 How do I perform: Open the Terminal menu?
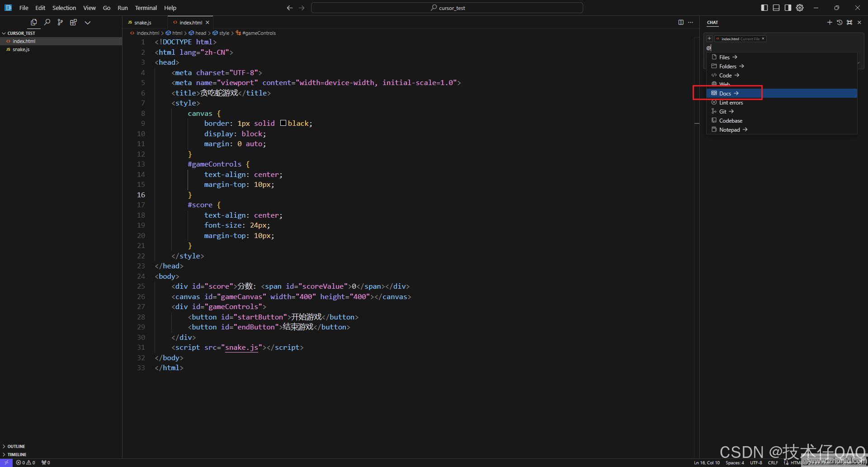146,8
